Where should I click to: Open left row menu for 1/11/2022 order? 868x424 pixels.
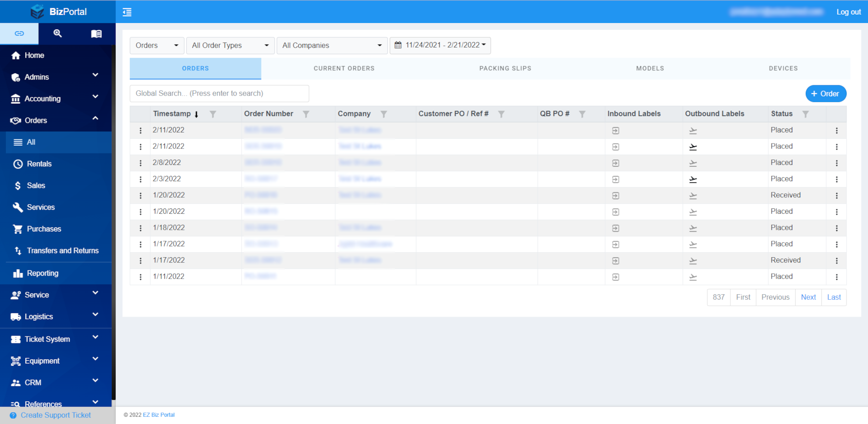coord(140,277)
